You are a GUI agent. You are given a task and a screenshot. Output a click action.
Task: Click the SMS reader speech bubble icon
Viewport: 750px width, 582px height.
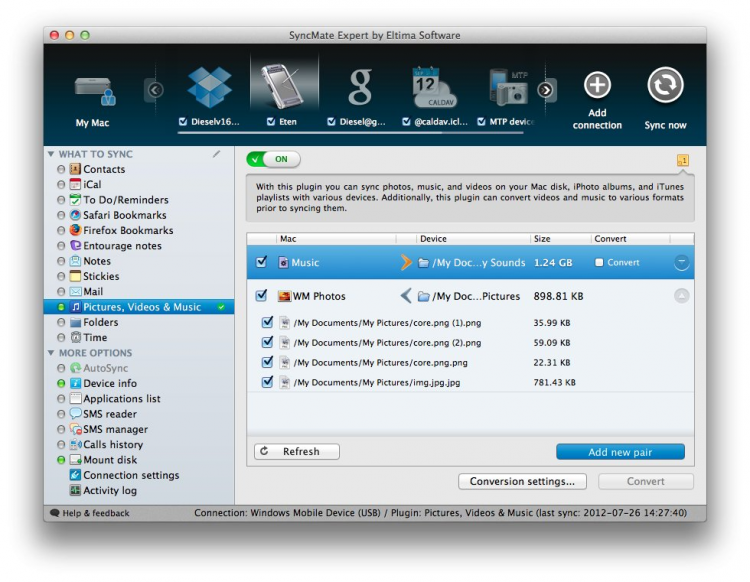(x=75, y=413)
